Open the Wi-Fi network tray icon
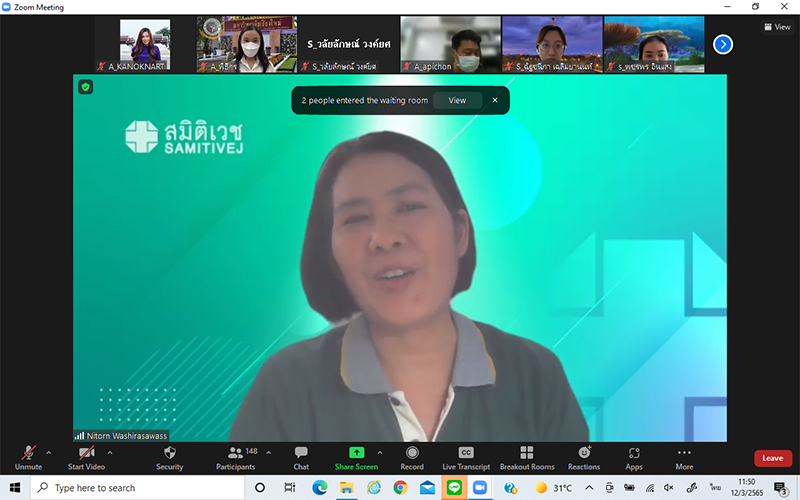Viewport: 800px width, 500px height. pos(649,488)
